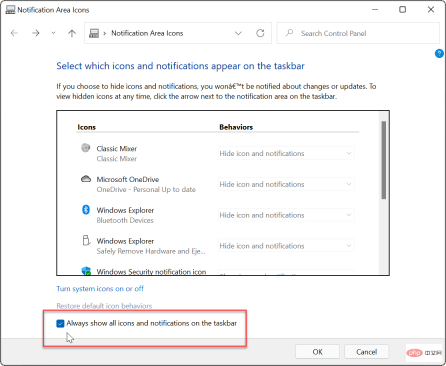Open Bluetooth Devices behavior dropdown
Image resolution: width=446 pixels, height=366 pixels.
[286, 215]
